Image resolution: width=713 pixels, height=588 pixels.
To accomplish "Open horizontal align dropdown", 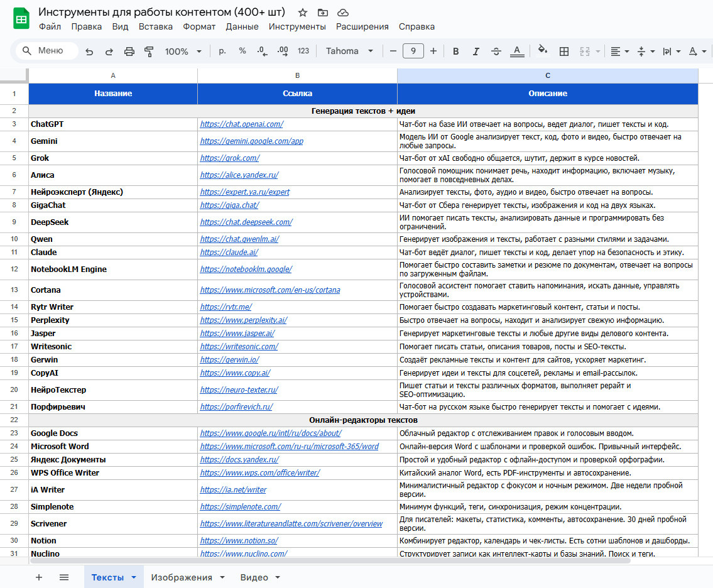I will click(619, 52).
